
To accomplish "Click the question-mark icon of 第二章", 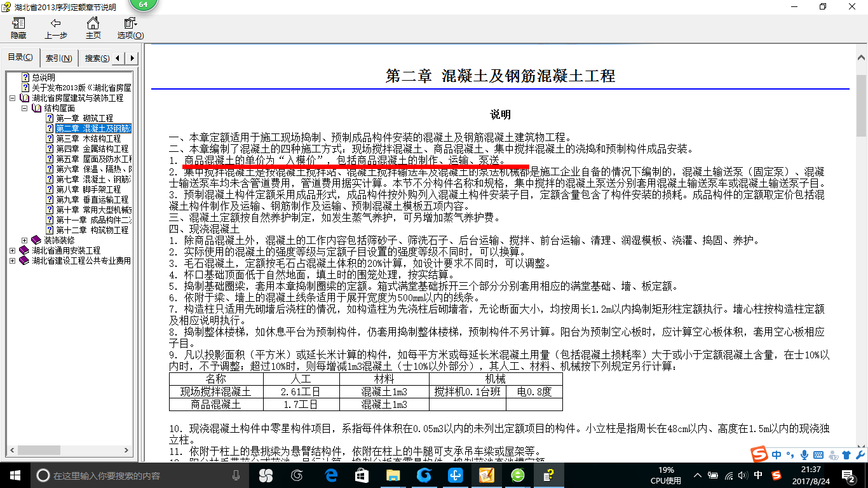I will click(50, 128).
